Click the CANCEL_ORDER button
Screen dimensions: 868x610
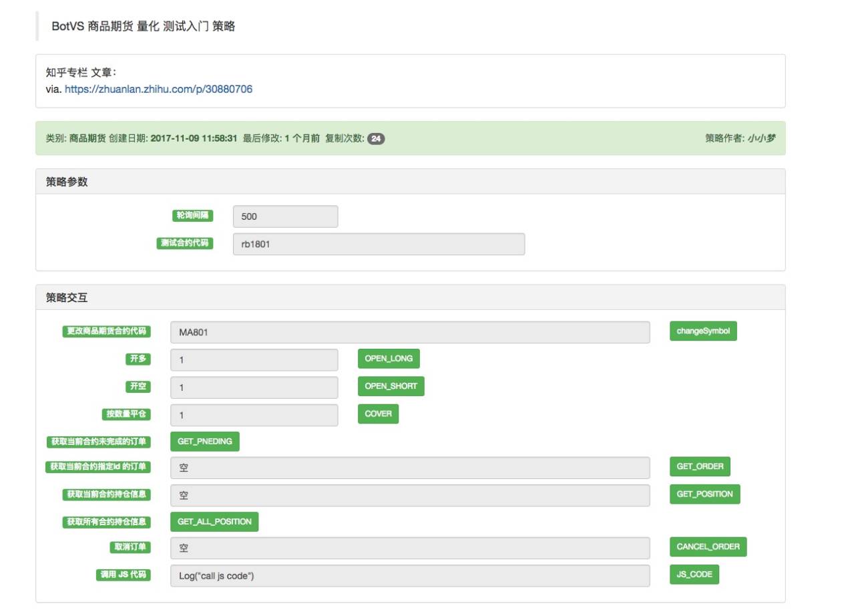pos(708,547)
